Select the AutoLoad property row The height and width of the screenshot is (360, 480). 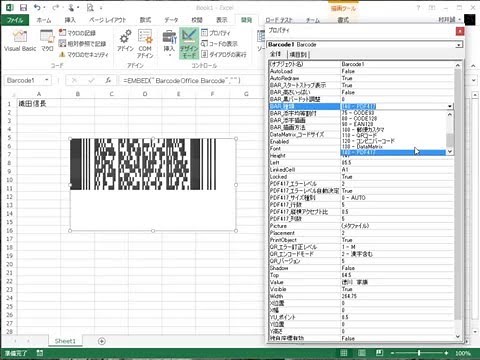tap(362, 71)
